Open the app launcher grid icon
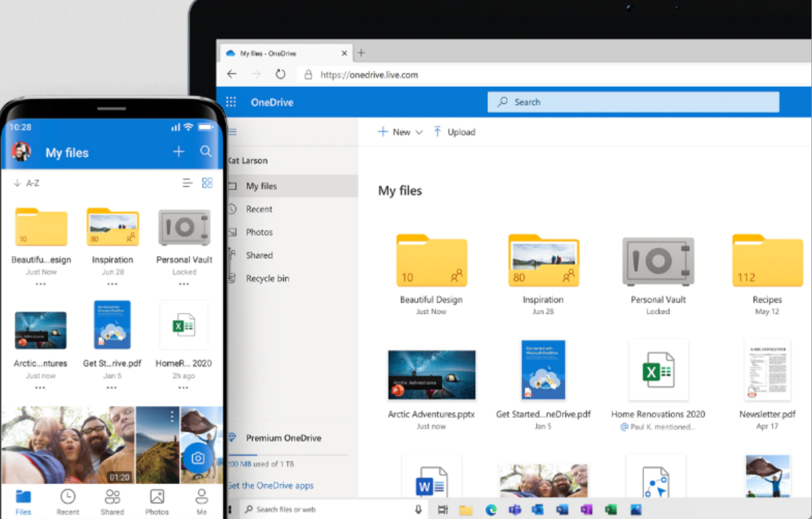The height and width of the screenshot is (519, 812). click(x=231, y=102)
